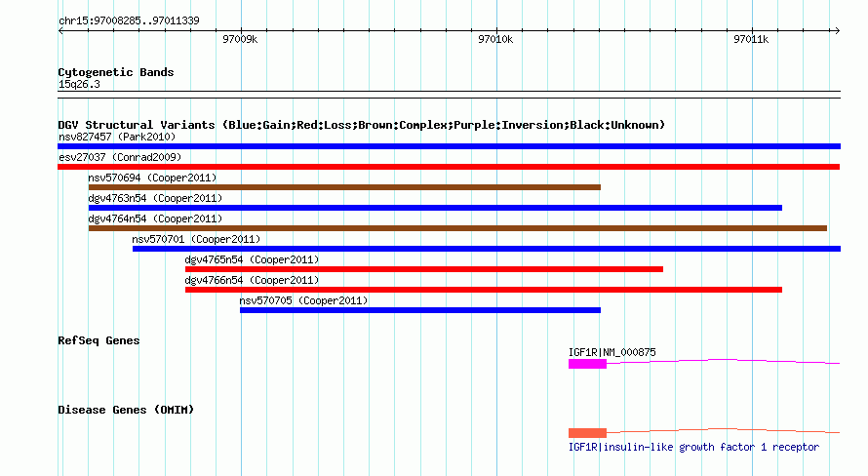Viewport: 868px width, 476px height.
Task: Click the magenta IGF1R RefSeq intron line
Action: tap(723, 362)
